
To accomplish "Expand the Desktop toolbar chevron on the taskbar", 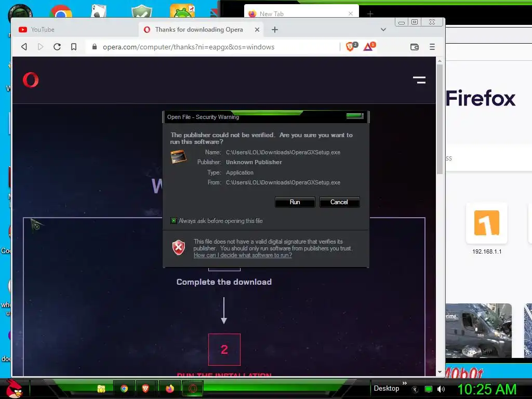I will tap(404, 383).
